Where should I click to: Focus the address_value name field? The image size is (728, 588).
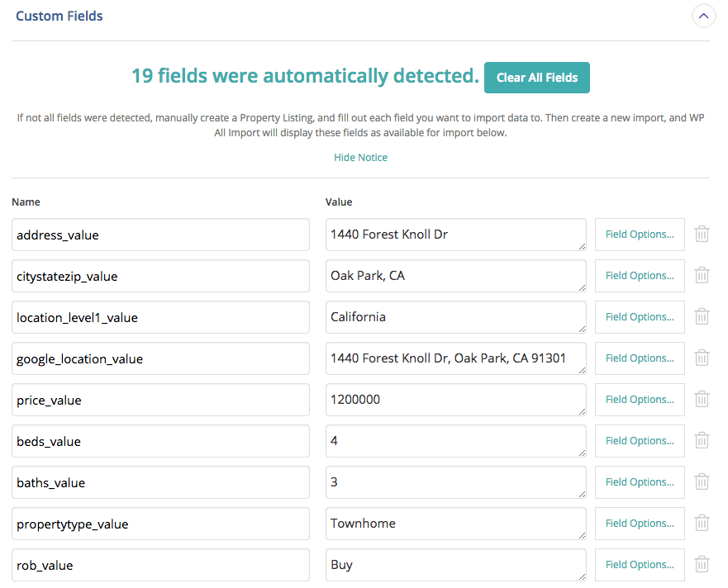click(160, 235)
